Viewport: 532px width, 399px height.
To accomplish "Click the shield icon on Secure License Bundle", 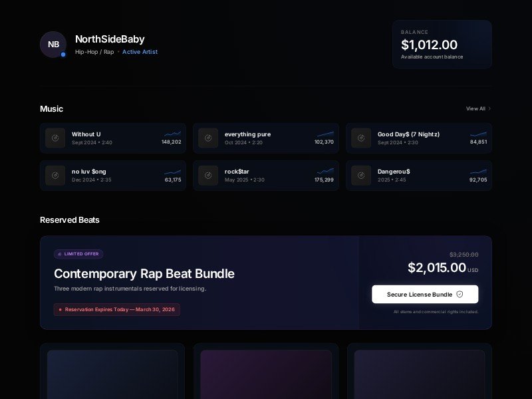I will click(x=460, y=294).
